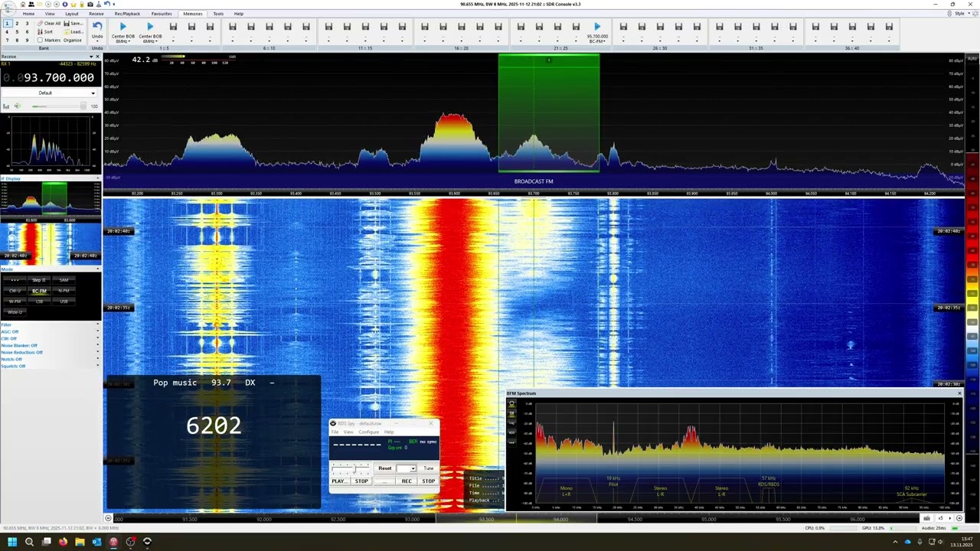Image resolution: width=980 pixels, height=551 pixels.
Task: Click the DX icon in BFM Spectrum window
Action: [x=512, y=413]
